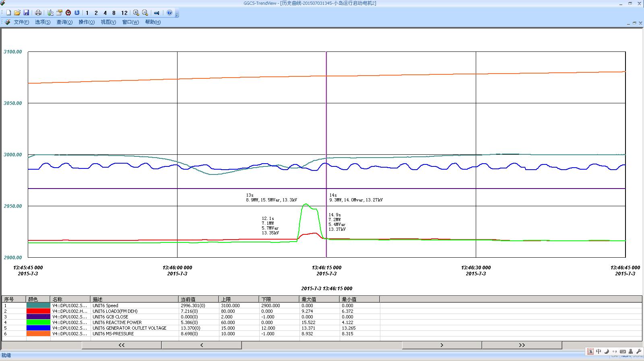Image resolution: width=644 pixels, height=361 pixels.
Task: Click the '<<' fast backward button
Action: (x=122, y=345)
